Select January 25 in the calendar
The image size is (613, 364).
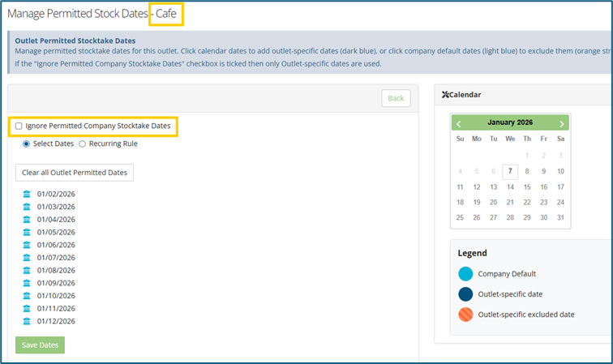coord(460,217)
